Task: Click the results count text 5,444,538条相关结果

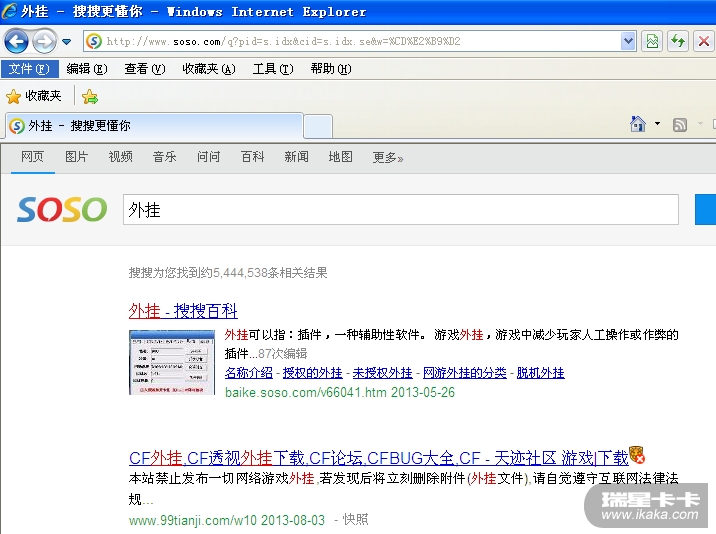Action: click(x=270, y=273)
